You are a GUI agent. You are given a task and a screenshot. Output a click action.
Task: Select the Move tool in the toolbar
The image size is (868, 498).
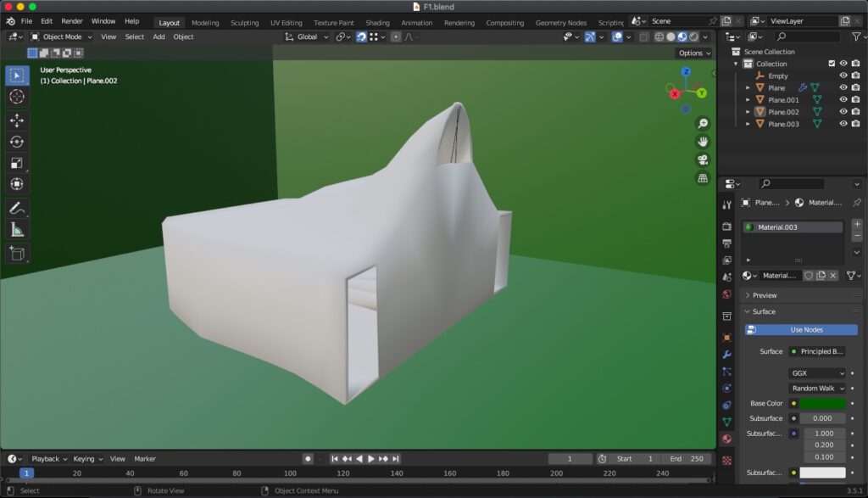pyautogui.click(x=17, y=120)
